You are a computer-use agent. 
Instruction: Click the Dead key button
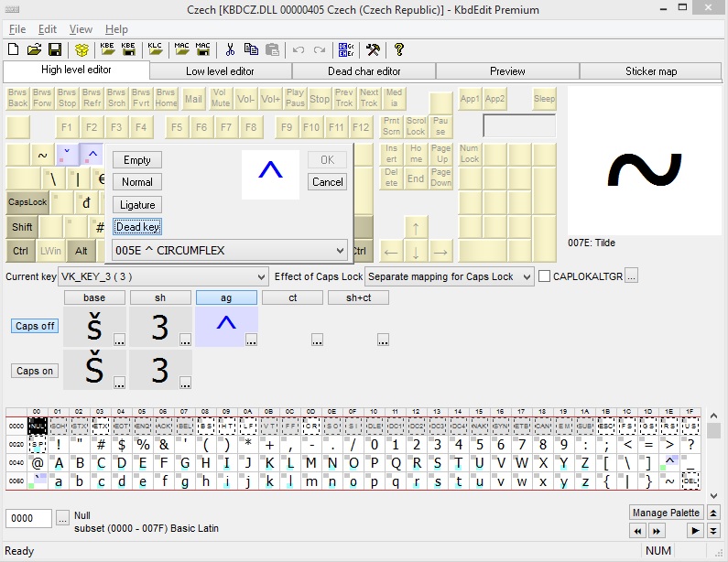[137, 227]
